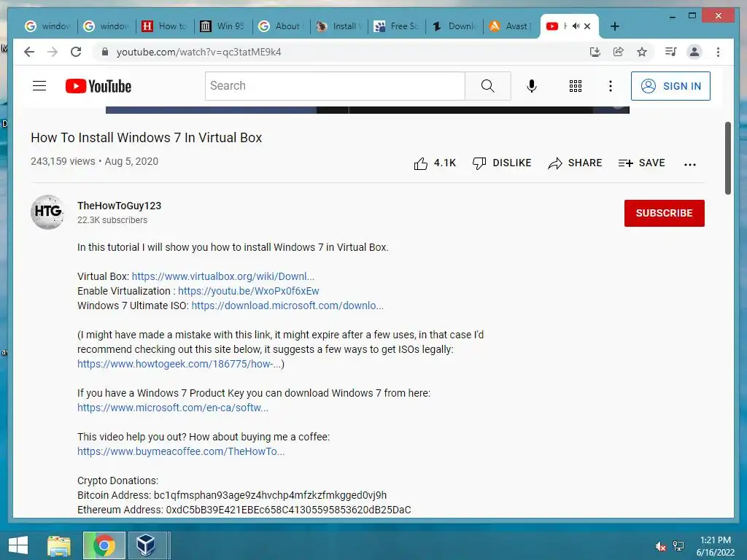Click the Chrome address bar URL
This screenshot has width=747, height=560.
pyautogui.click(x=198, y=52)
